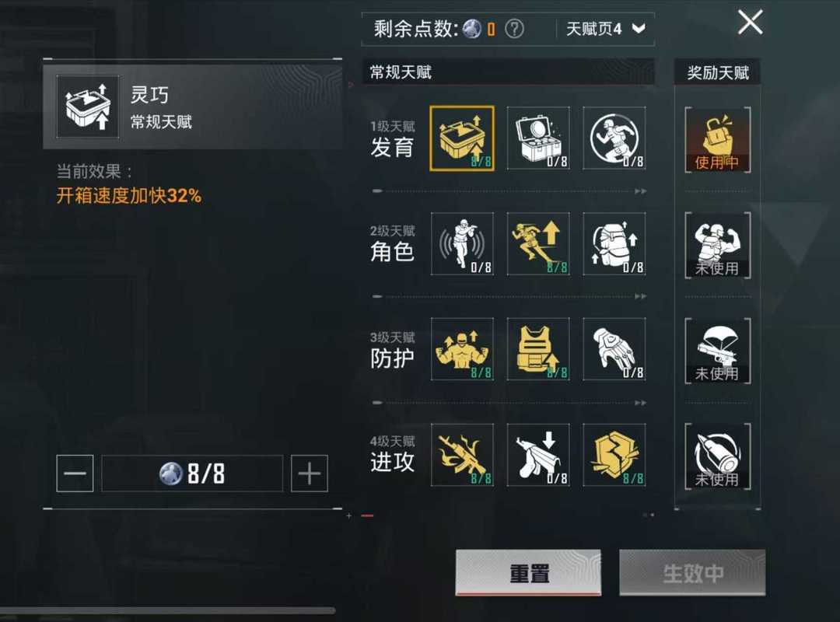This screenshot has width=840, height=622.
Task: Select the broken shield talent icon
Action: tap(614, 455)
